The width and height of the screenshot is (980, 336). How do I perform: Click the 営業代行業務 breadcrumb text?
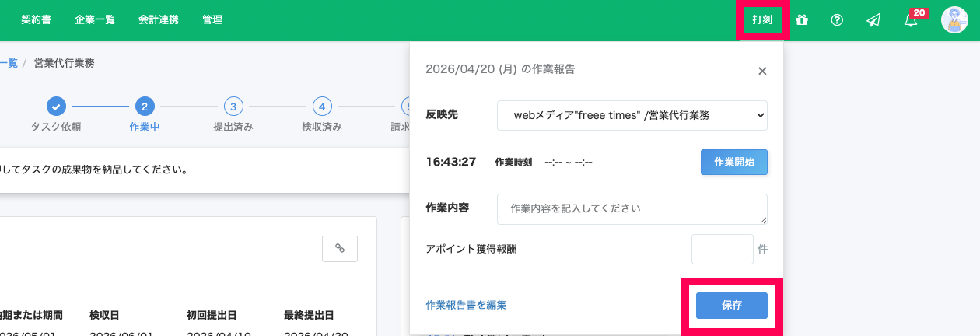tap(65, 64)
